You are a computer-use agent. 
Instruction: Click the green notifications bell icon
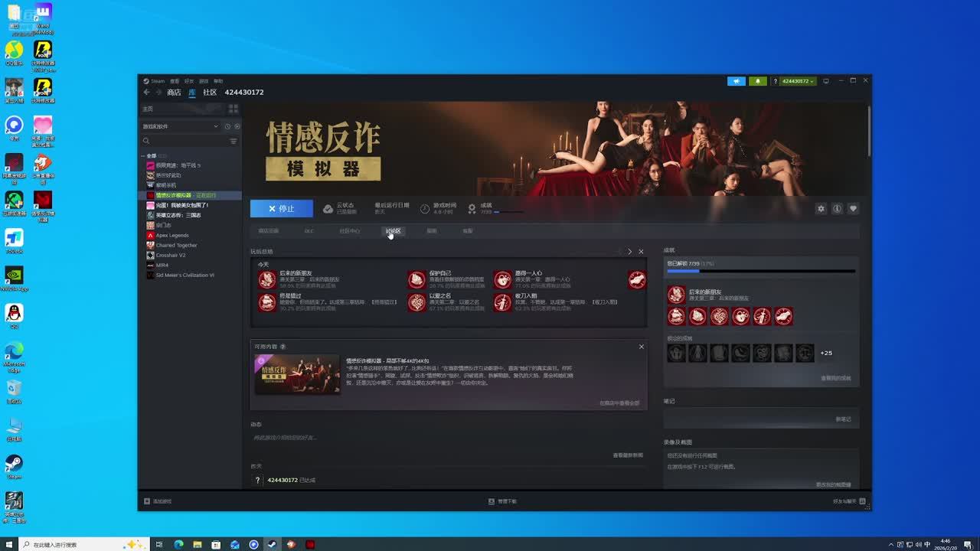[757, 81]
